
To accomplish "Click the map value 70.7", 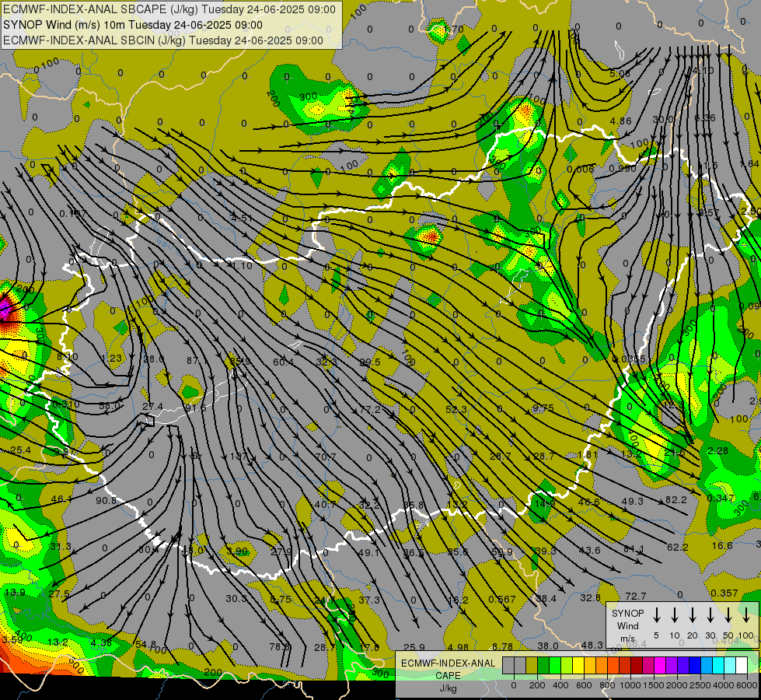I will (x=326, y=457).
